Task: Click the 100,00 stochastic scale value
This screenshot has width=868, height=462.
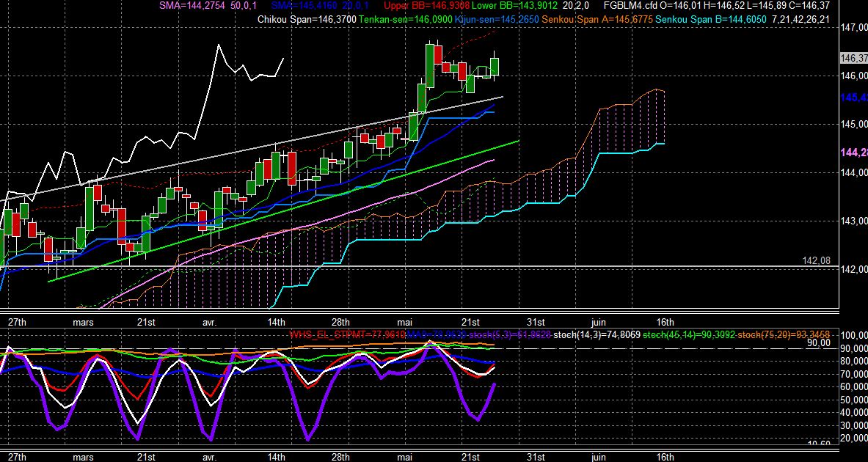Action: 854,335
